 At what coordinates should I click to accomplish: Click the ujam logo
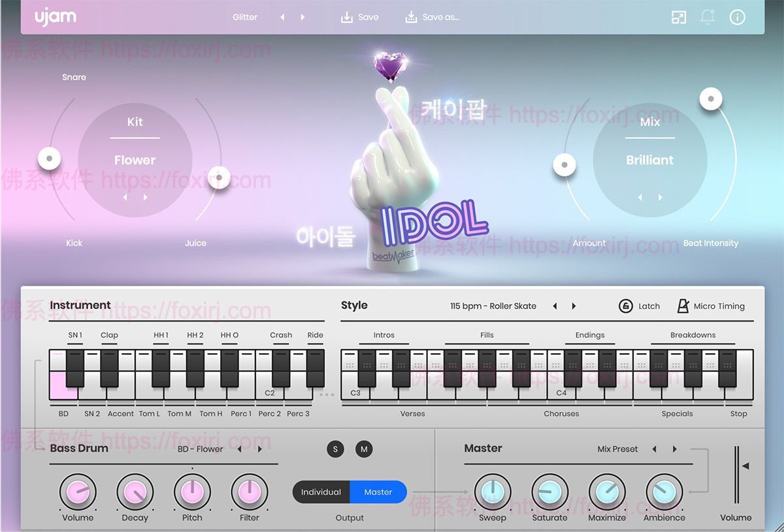pyautogui.click(x=56, y=17)
